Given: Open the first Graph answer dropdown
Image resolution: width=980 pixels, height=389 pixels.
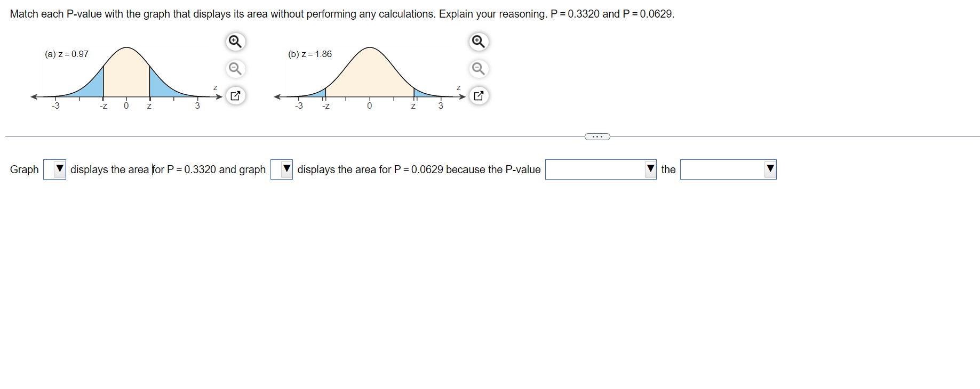Looking at the screenshot, I should 54,169.
